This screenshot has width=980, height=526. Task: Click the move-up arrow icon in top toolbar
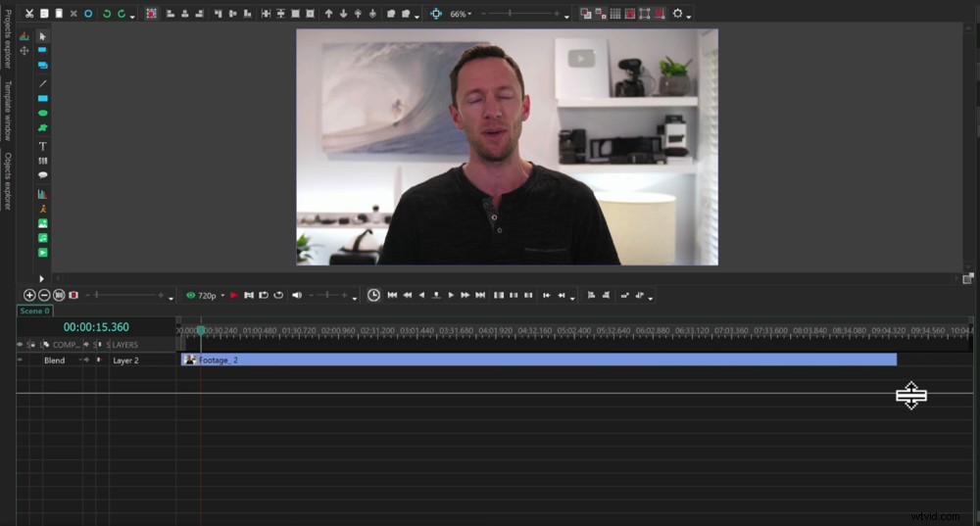click(x=328, y=13)
